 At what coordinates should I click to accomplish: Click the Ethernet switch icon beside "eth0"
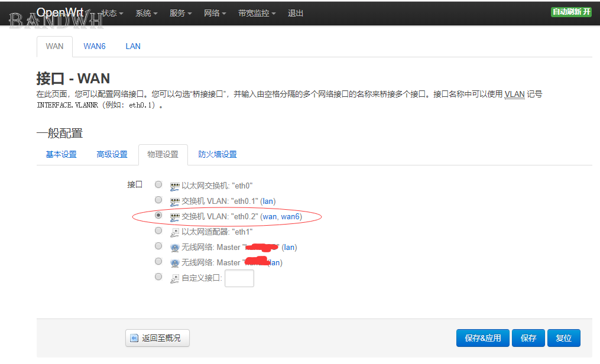coord(175,187)
